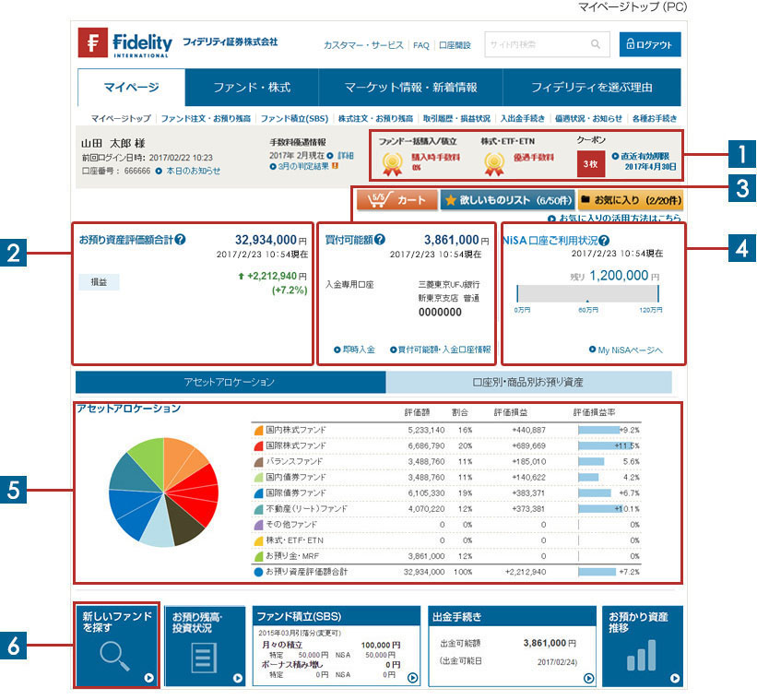Click the 国内株式ファンド +9.2% bar
Image resolution: width=757 pixels, height=700 pixels.
[599, 430]
